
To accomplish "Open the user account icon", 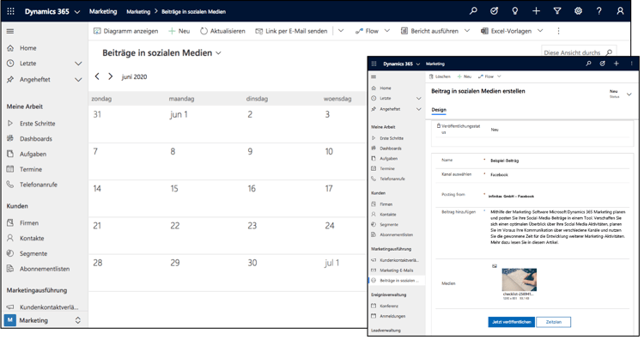I will click(620, 11).
